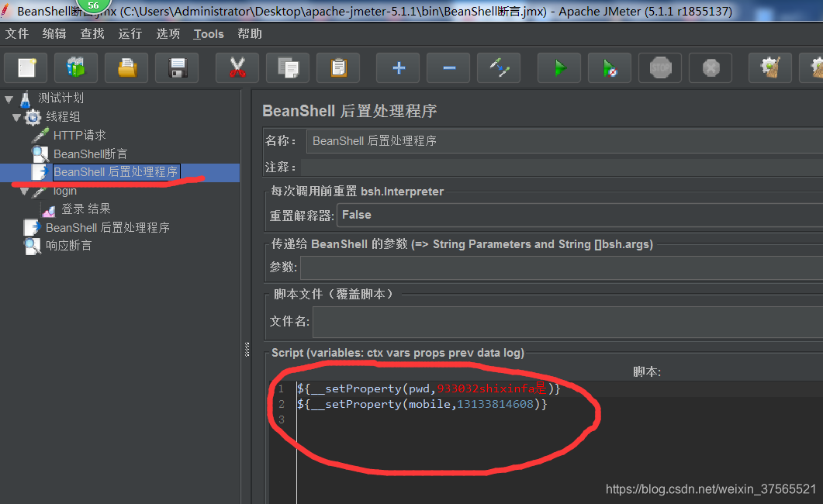Select the 登录 结果 listener node
This screenshot has height=504, width=823.
click(x=86, y=209)
